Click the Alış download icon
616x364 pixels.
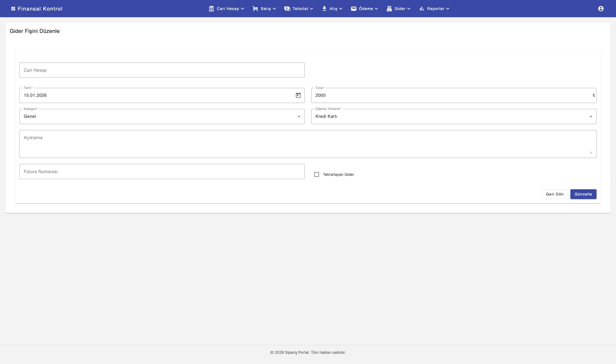pyautogui.click(x=324, y=9)
